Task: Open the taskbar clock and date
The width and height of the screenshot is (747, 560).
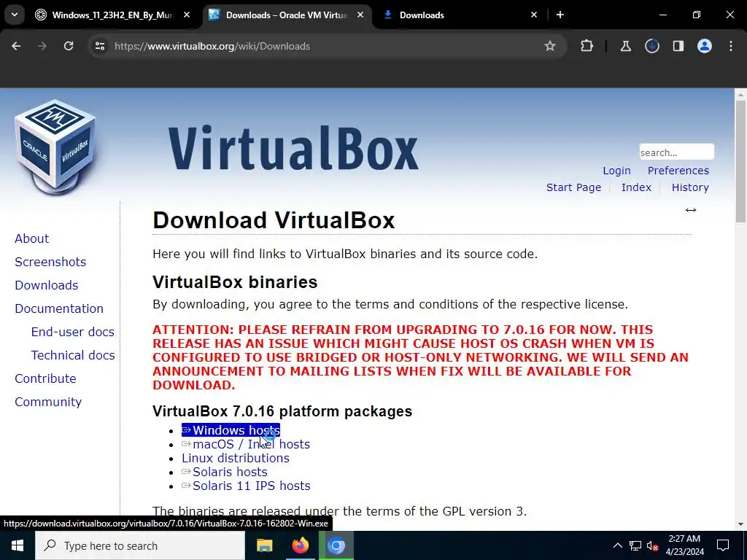Action: click(x=684, y=545)
